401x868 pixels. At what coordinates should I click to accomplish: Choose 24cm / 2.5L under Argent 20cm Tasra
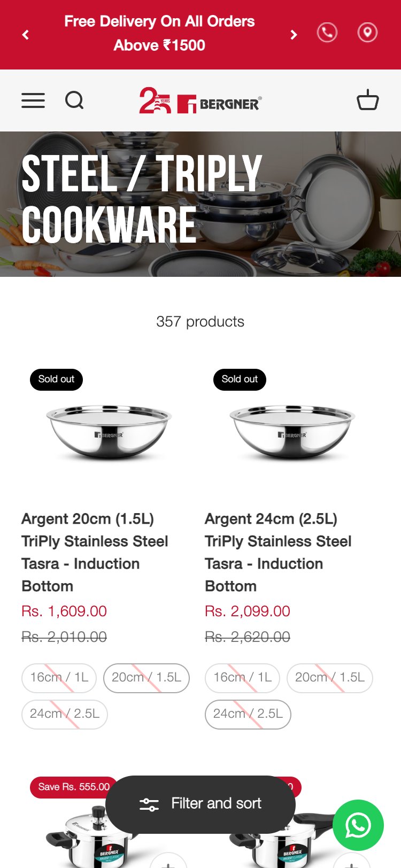point(64,714)
